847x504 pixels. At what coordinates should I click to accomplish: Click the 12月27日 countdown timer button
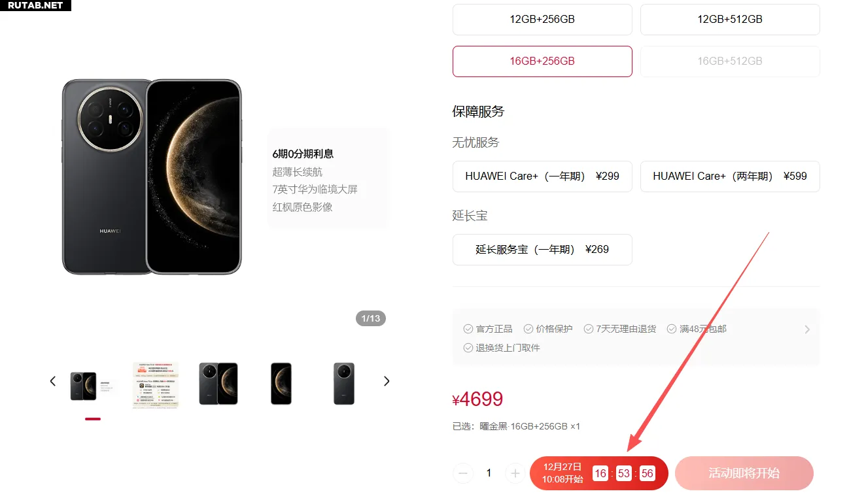point(599,473)
